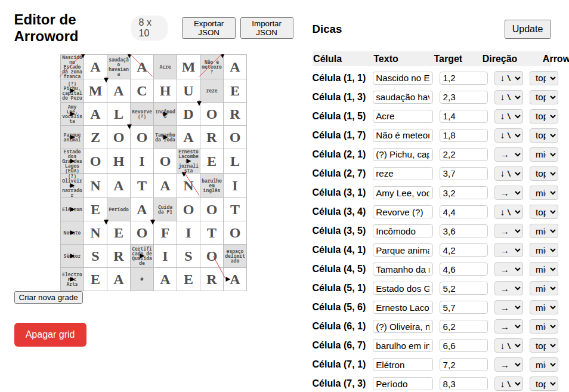The width and height of the screenshot is (569, 392).
Task: Click the "Tamanho da roda" clue cell
Action: pos(165,138)
